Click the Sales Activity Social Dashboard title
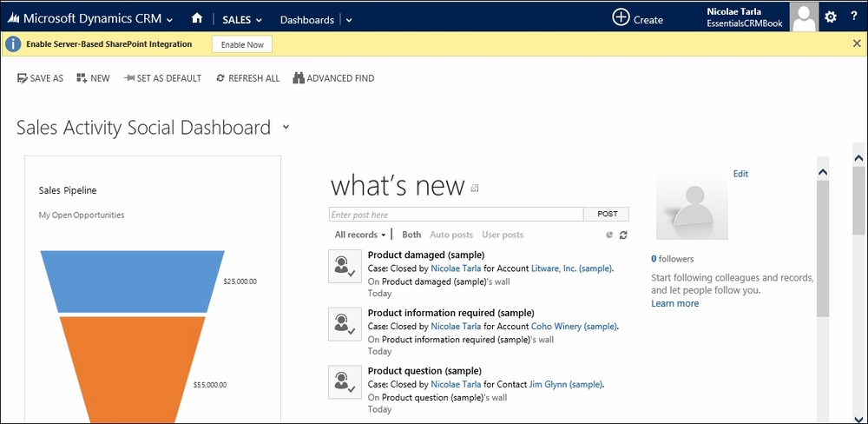 pyautogui.click(x=143, y=128)
